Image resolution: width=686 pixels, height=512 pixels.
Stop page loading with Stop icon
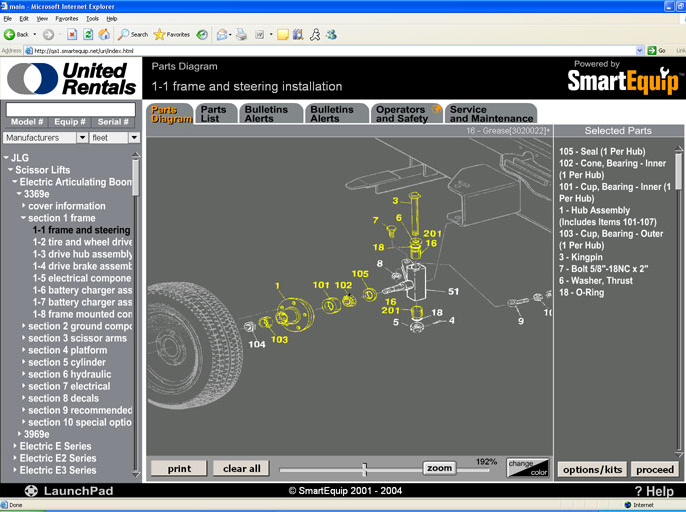point(72,35)
